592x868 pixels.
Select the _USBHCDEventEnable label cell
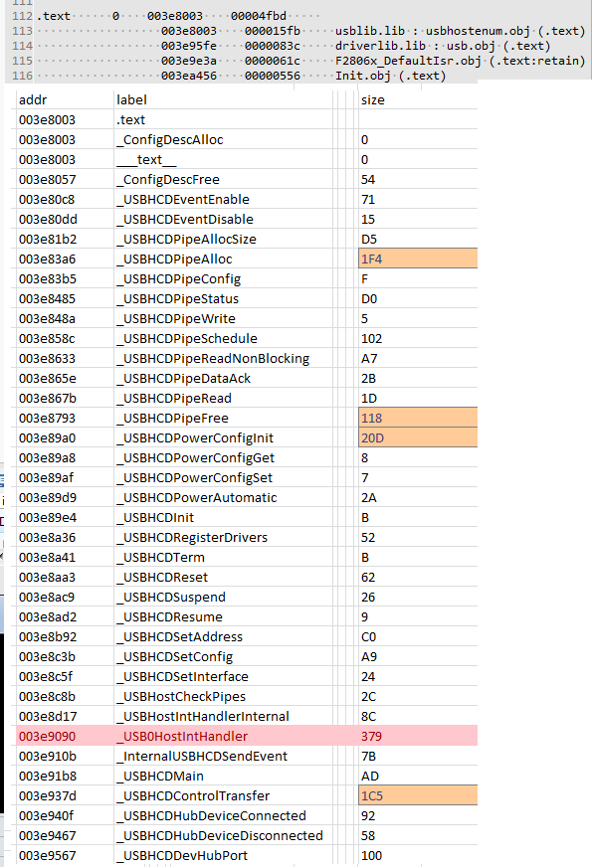(x=223, y=199)
